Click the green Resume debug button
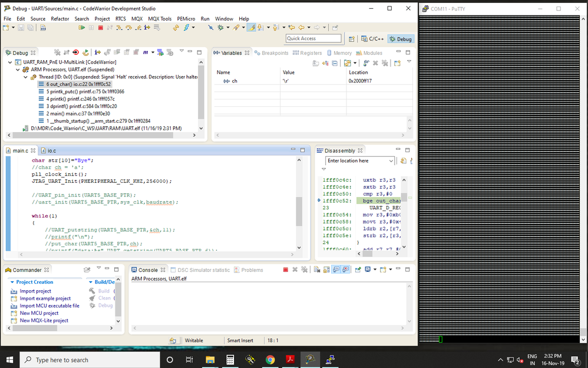This screenshot has width=588, height=368. pos(82,28)
